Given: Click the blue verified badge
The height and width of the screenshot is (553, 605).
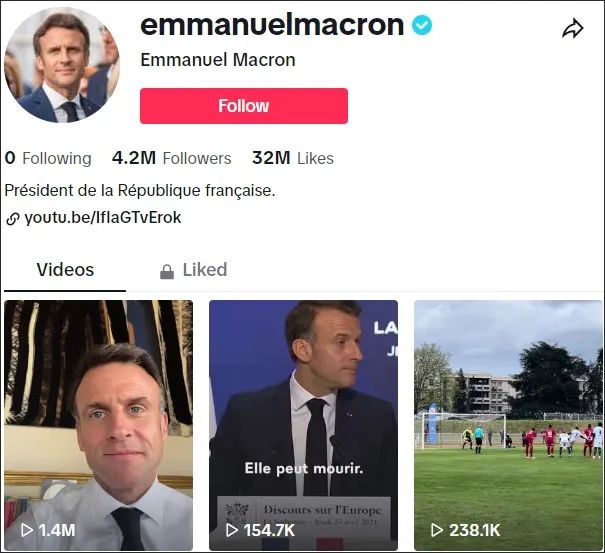Looking at the screenshot, I should (x=422, y=25).
